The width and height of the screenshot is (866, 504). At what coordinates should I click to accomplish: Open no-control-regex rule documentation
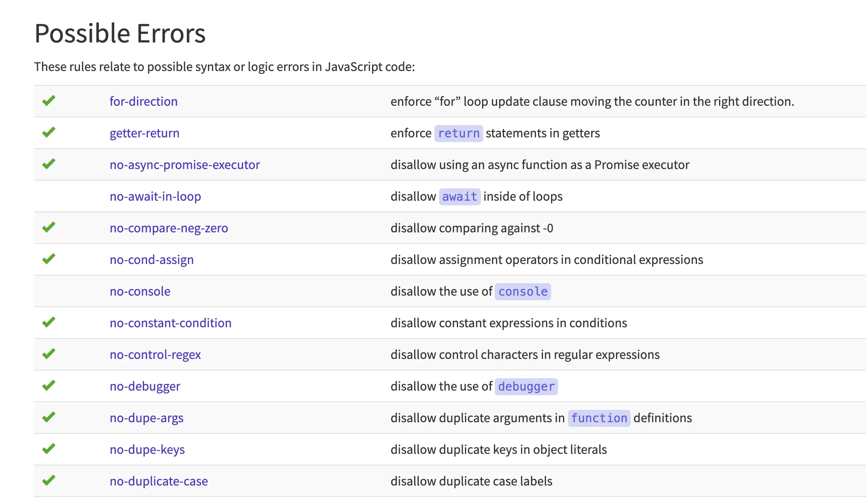(155, 355)
